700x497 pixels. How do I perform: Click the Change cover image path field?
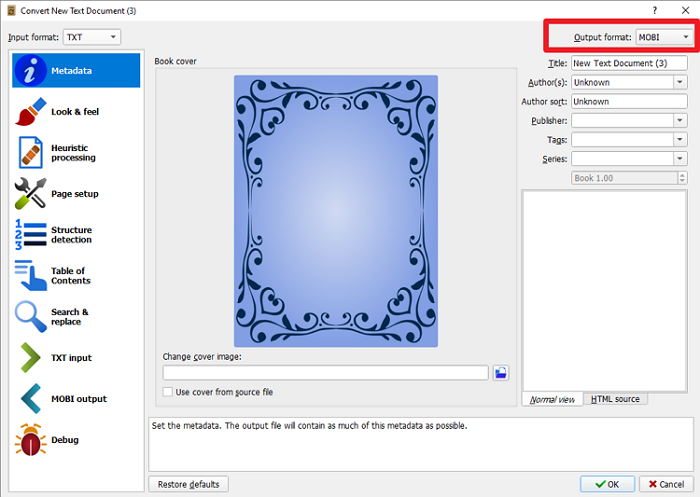[x=325, y=373]
